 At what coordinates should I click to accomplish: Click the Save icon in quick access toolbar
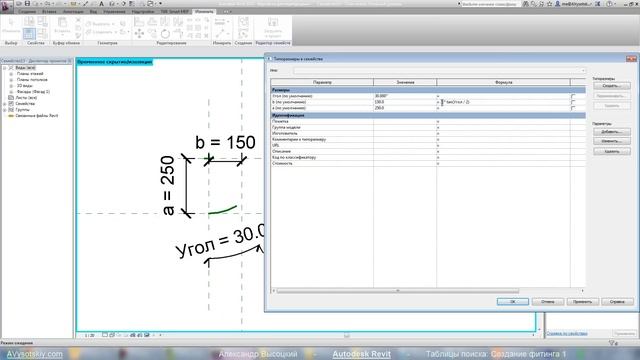coord(27,4)
